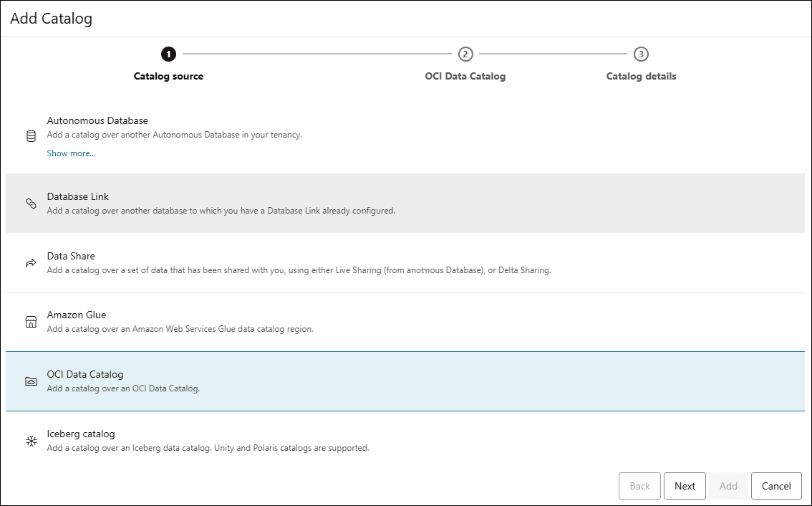812x506 pixels.
Task: Go to step 1 circle indicator
Action: point(168,54)
